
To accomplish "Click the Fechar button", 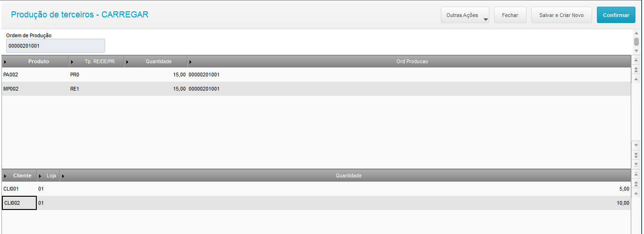I will pyautogui.click(x=510, y=15).
